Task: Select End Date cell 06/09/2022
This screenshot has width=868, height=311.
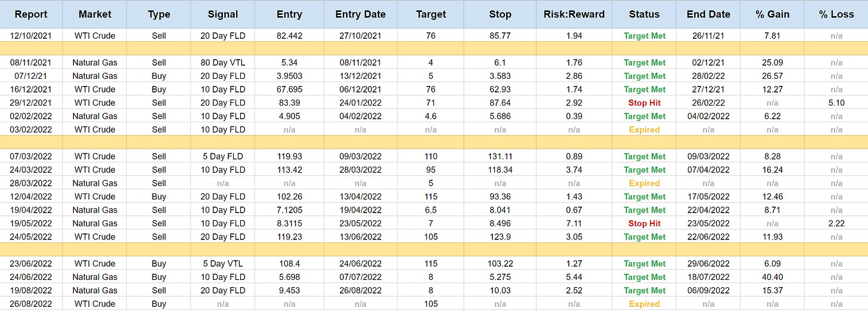Action: tap(708, 290)
